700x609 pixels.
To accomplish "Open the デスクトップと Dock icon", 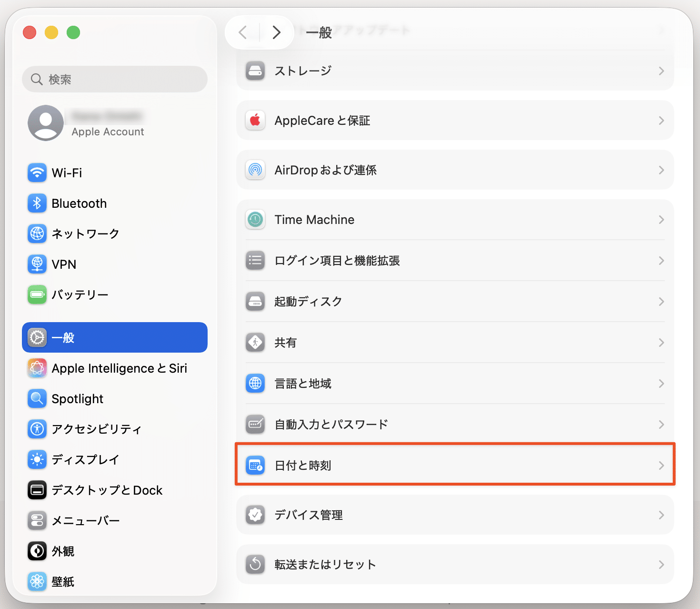I will pyautogui.click(x=37, y=490).
